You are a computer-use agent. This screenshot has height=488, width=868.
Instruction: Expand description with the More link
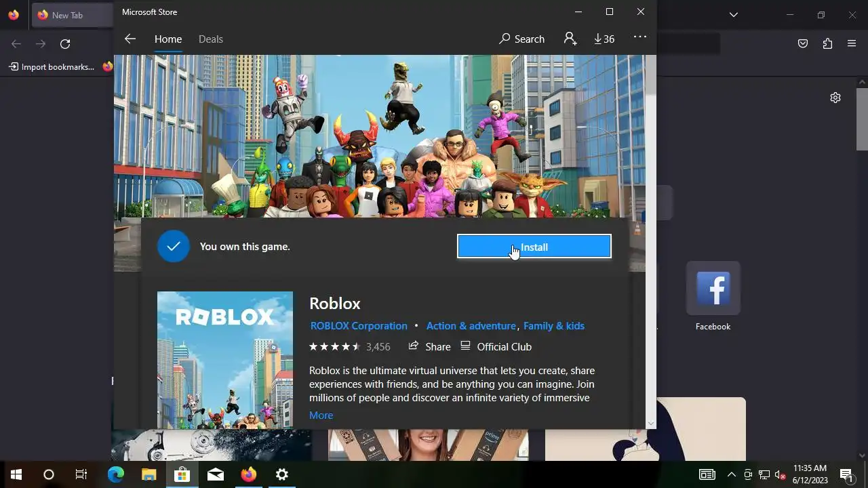click(x=321, y=415)
